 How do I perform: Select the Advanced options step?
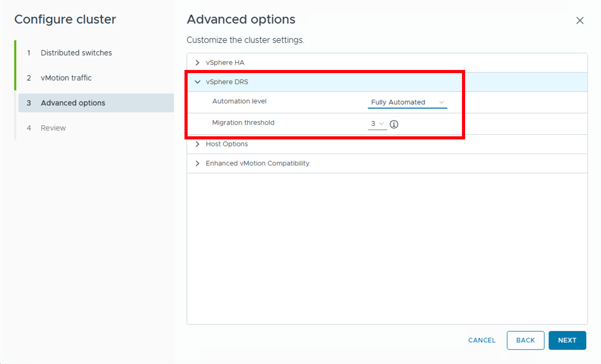[73, 103]
